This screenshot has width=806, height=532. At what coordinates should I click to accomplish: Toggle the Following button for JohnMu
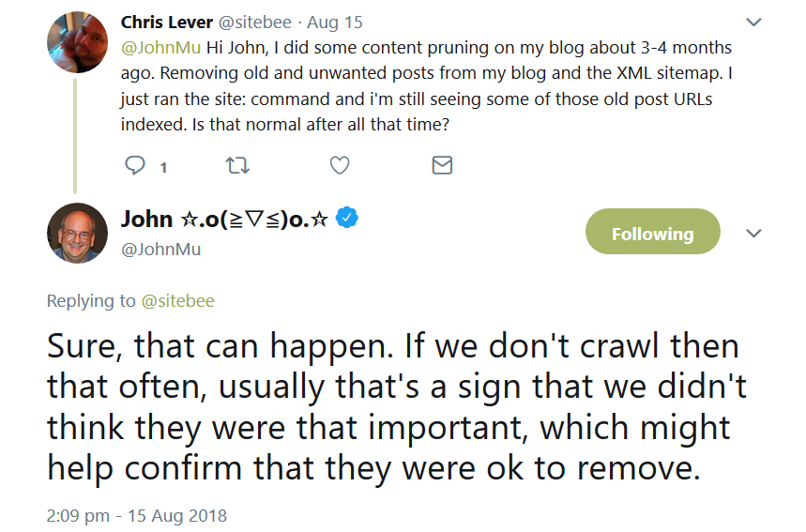click(x=652, y=234)
